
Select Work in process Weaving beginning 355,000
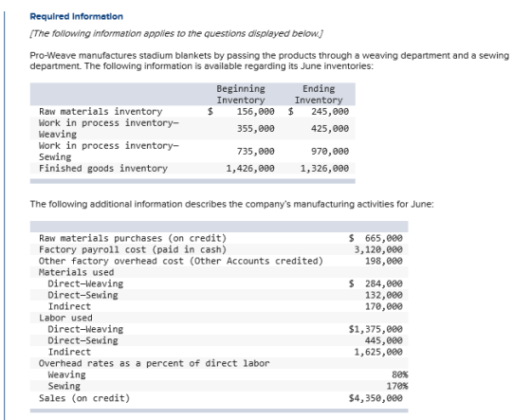click(256, 129)
